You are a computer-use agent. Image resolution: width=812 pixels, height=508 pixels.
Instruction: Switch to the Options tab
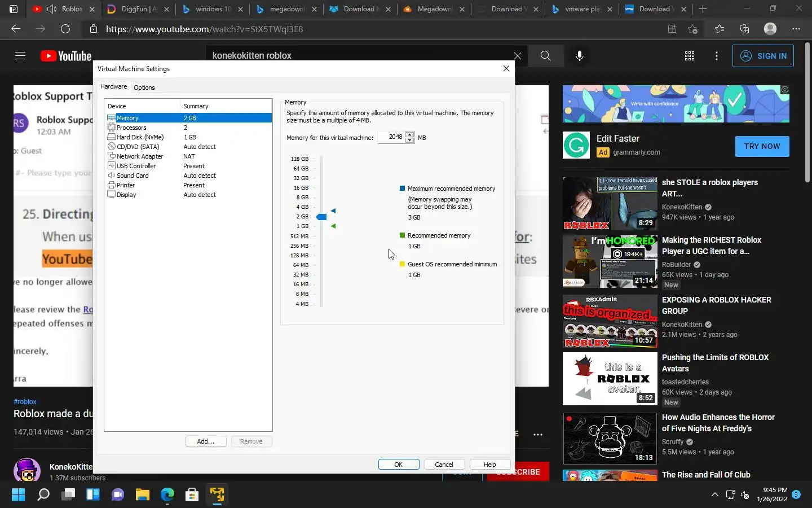[x=144, y=87]
